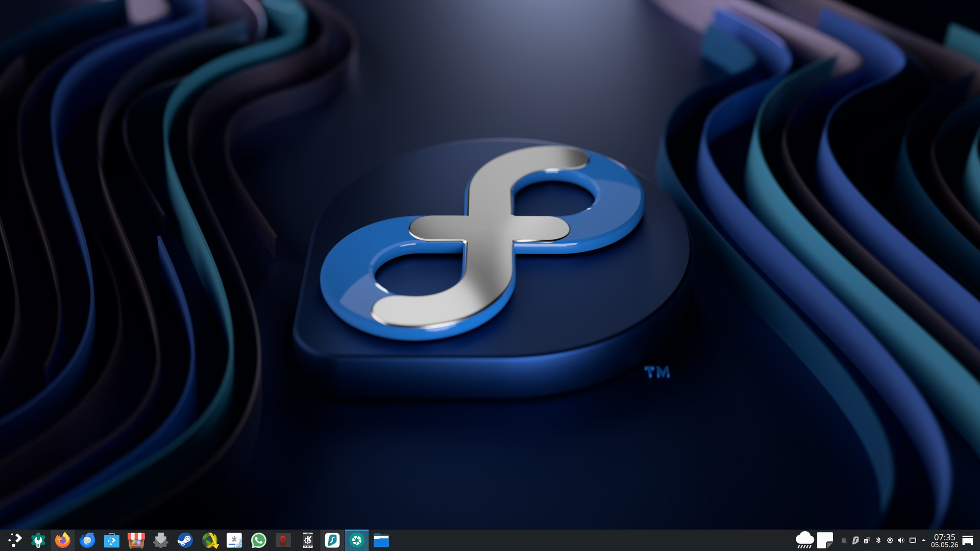980x551 pixels.
Task: Toggle the muted notifications bell
Action: pos(844,540)
